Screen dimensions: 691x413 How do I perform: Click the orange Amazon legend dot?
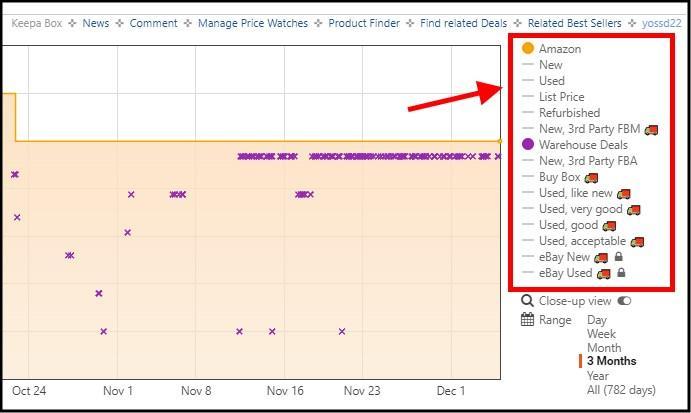(528, 48)
